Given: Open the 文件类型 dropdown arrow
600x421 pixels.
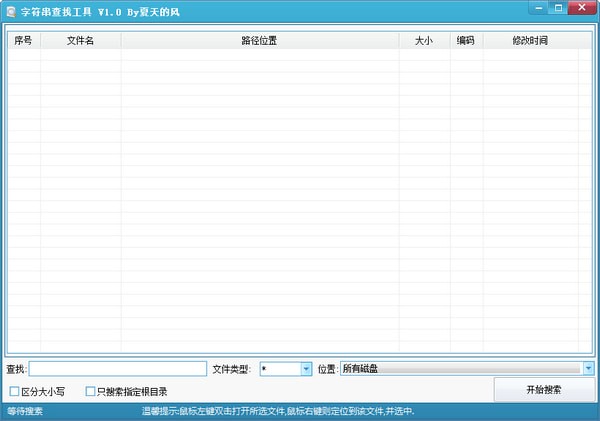Looking at the screenshot, I should [306, 369].
